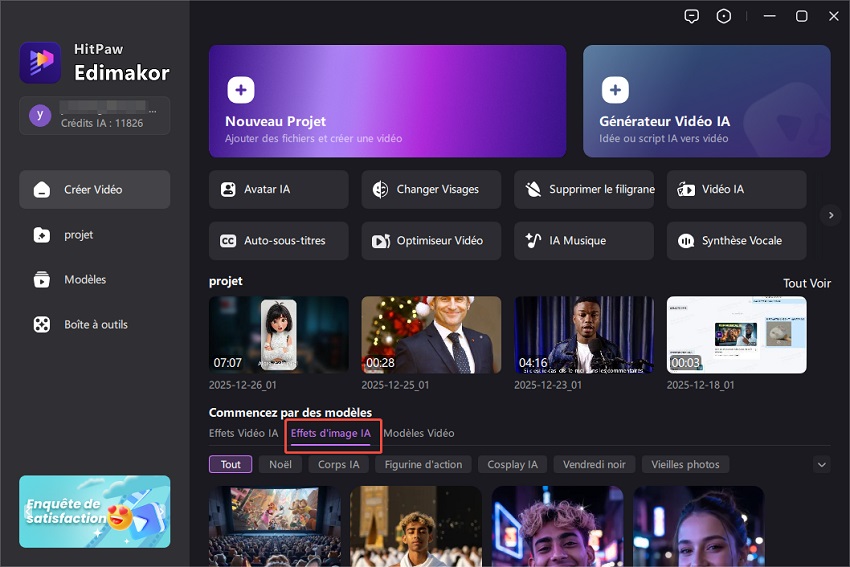Select the Figurine d'action filter chip

coord(423,464)
